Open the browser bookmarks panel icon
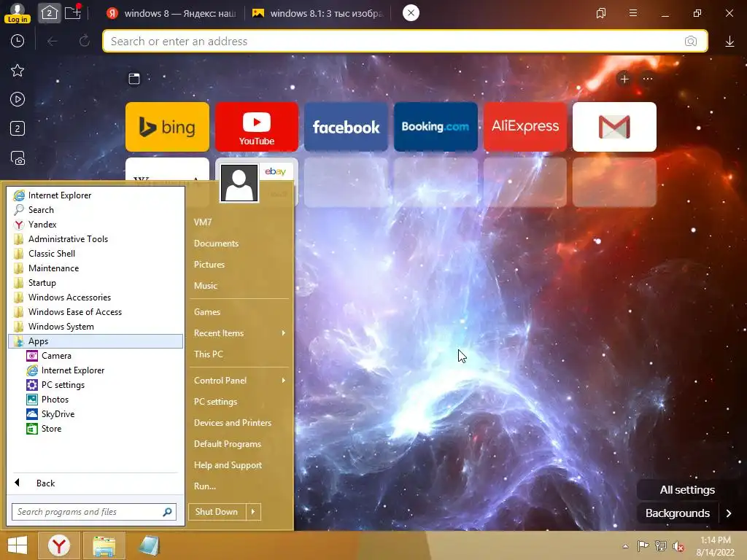The width and height of the screenshot is (747, 560). point(601,13)
